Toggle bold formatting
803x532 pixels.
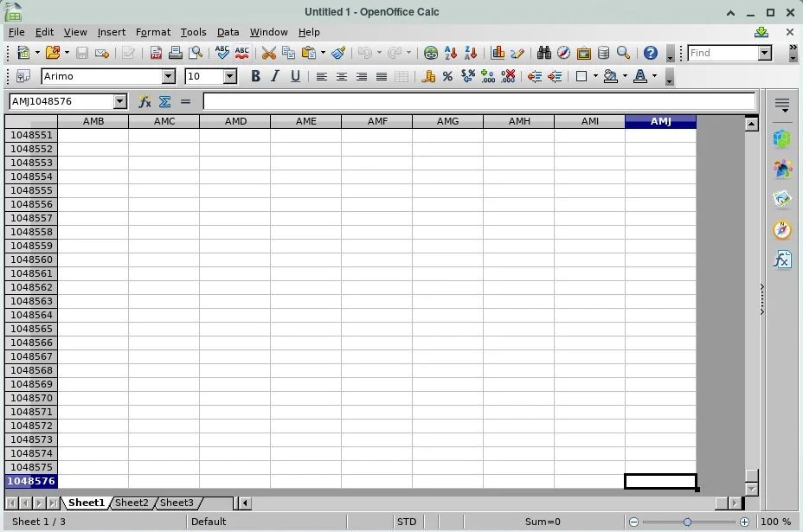(254, 76)
